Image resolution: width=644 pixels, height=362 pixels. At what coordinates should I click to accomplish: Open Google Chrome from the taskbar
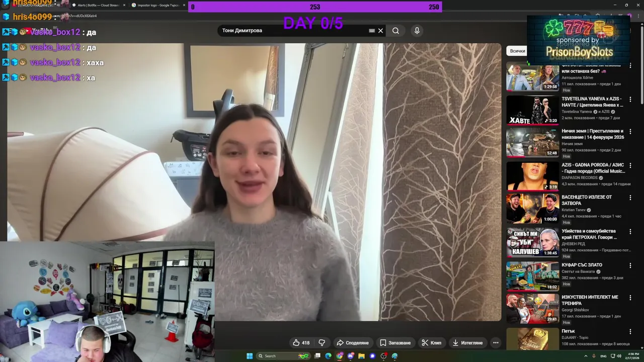pyautogui.click(x=340, y=356)
